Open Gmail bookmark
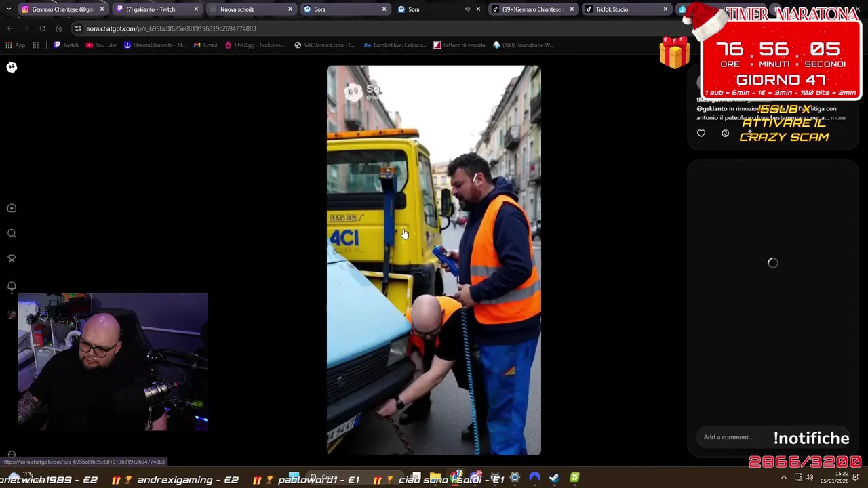This screenshot has height=488, width=868. click(x=205, y=45)
